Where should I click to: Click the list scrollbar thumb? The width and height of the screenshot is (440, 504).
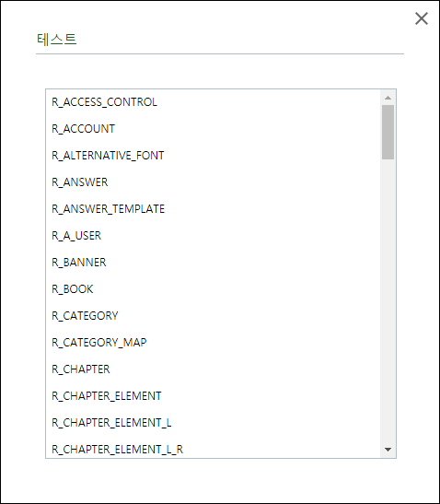[x=388, y=132]
